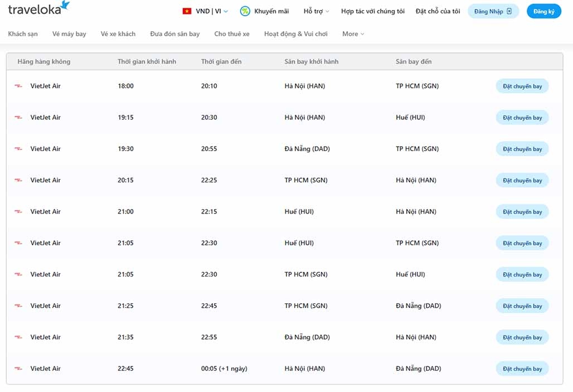Open Hợp tác với chúng tôi

(373, 11)
